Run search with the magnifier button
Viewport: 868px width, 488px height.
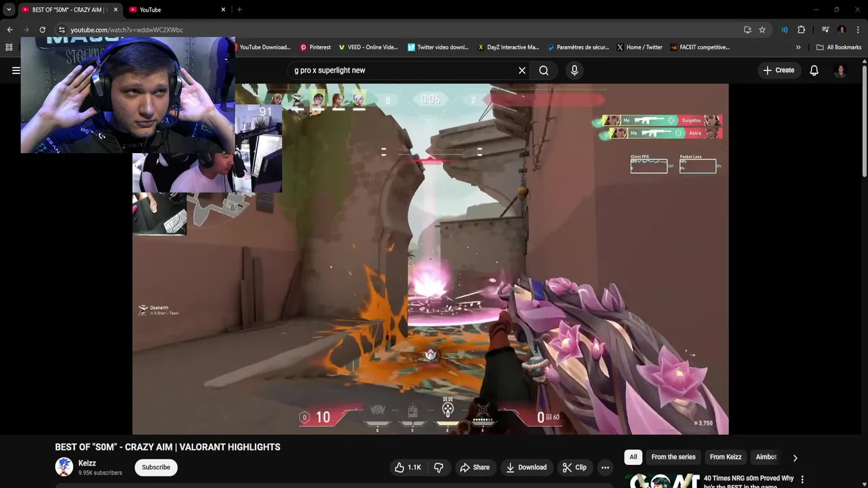(544, 70)
